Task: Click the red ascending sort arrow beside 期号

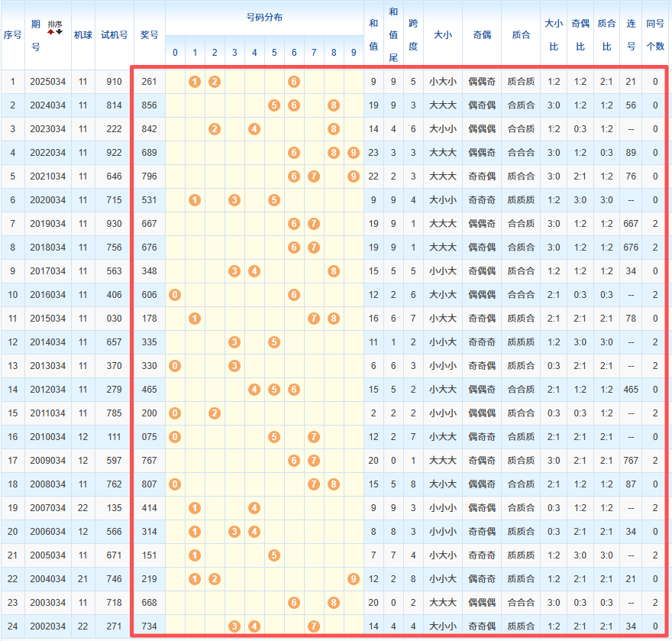Action: (51, 32)
